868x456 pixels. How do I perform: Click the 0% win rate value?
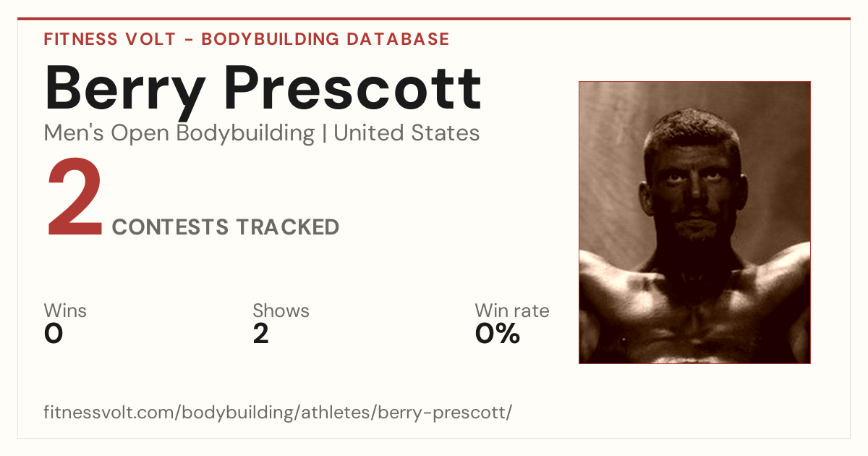(x=498, y=334)
